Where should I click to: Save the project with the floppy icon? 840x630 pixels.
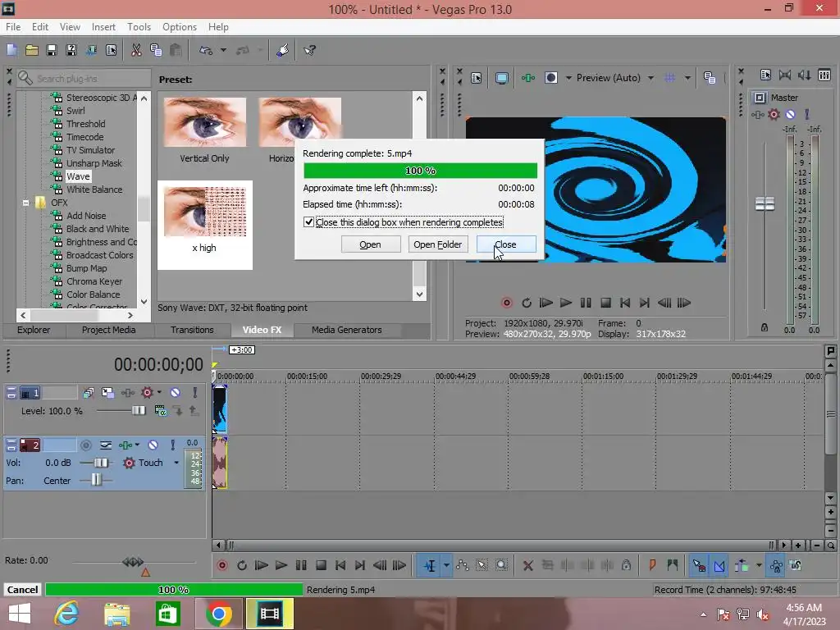tap(52, 50)
